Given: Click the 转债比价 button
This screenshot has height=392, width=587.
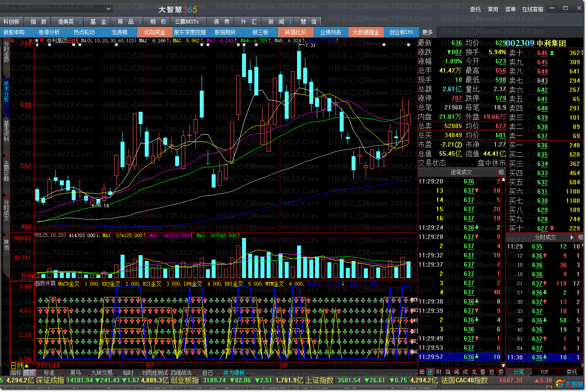Looking at the screenshot, I should pos(295,32).
